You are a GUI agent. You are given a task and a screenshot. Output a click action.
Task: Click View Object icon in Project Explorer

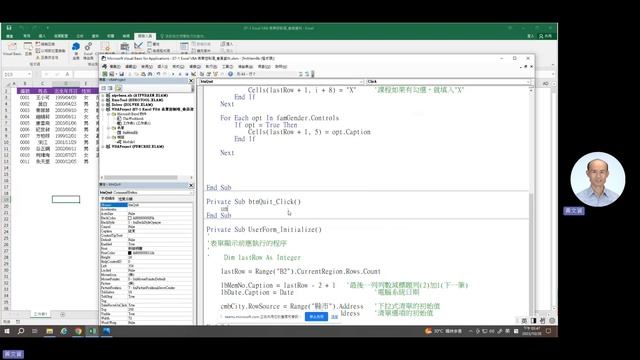110,88
